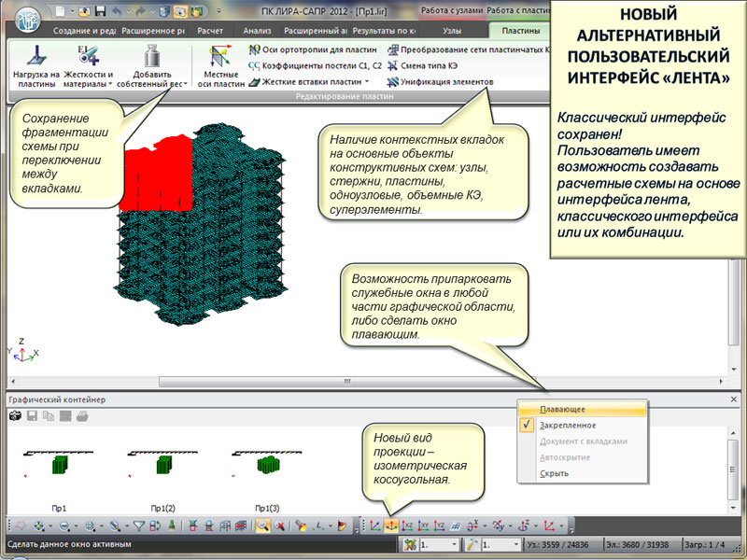Click the camera icon in Графический контейнер
Viewport: 747px width, 560px height.
pos(15,415)
